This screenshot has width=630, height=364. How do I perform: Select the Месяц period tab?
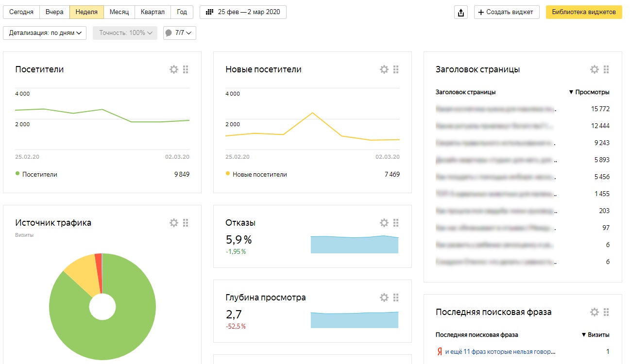click(x=119, y=12)
